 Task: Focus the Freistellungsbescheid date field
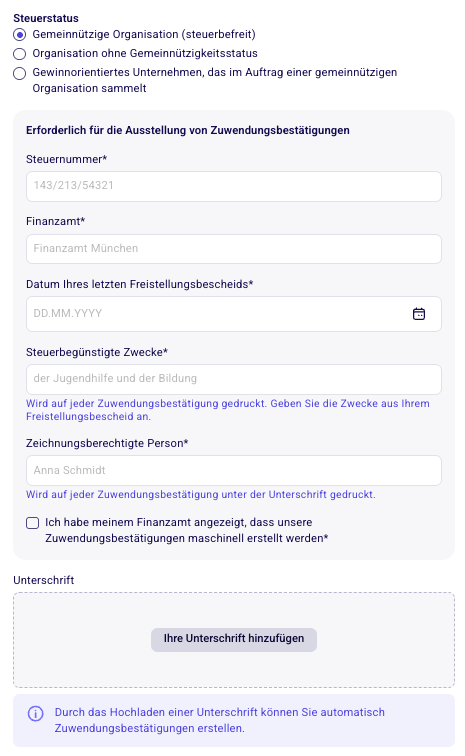(233, 314)
